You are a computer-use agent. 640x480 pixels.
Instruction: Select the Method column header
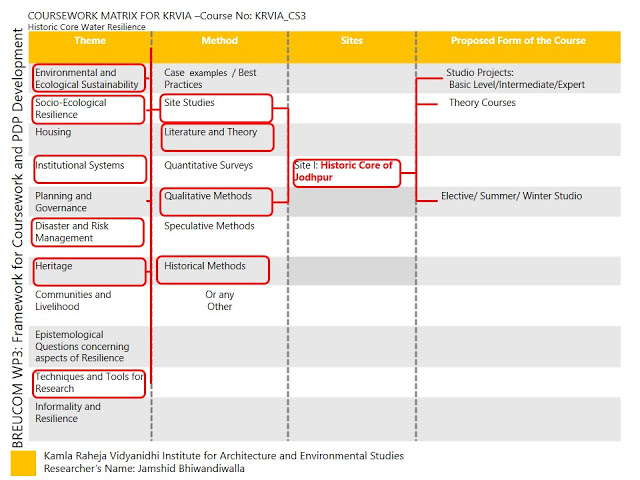[219, 41]
